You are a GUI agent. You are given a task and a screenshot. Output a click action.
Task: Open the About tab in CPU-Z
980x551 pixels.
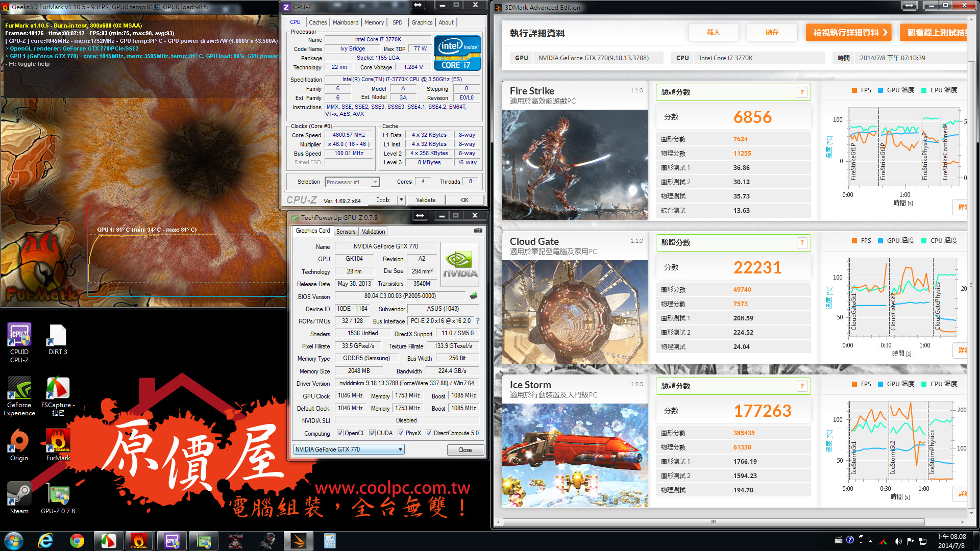click(446, 22)
